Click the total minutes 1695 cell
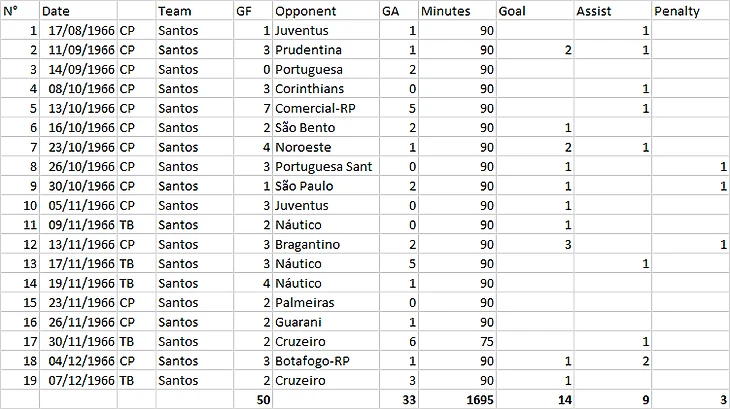 tap(457, 399)
